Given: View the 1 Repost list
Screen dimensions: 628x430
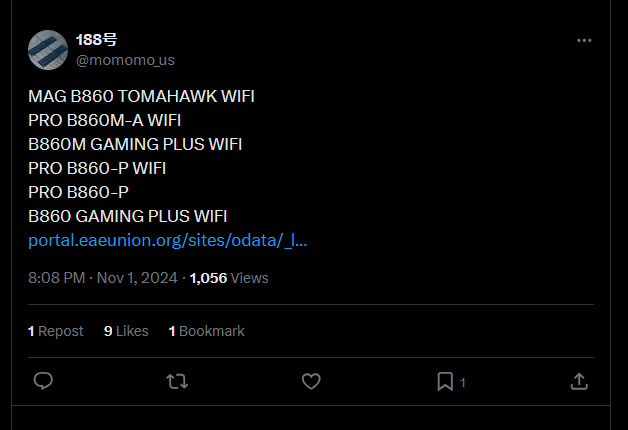Looking at the screenshot, I should click(56, 331).
